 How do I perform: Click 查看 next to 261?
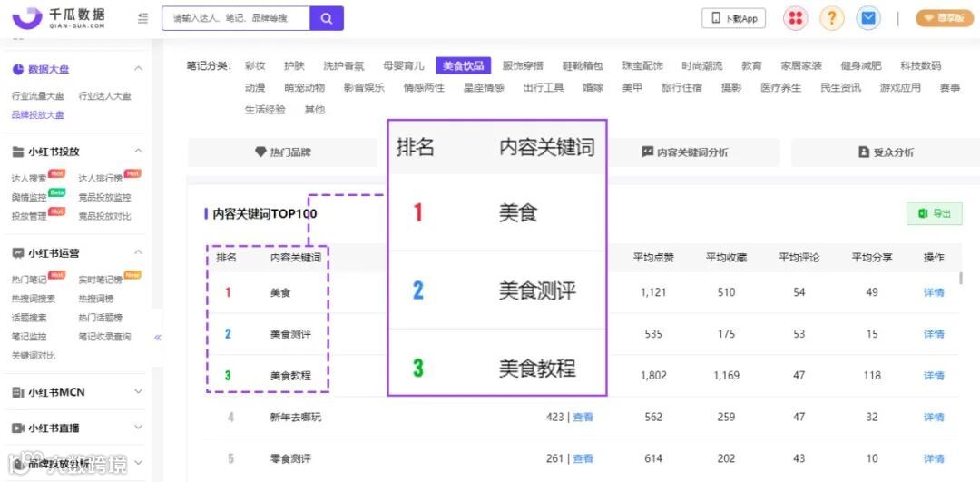pyautogui.click(x=583, y=459)
